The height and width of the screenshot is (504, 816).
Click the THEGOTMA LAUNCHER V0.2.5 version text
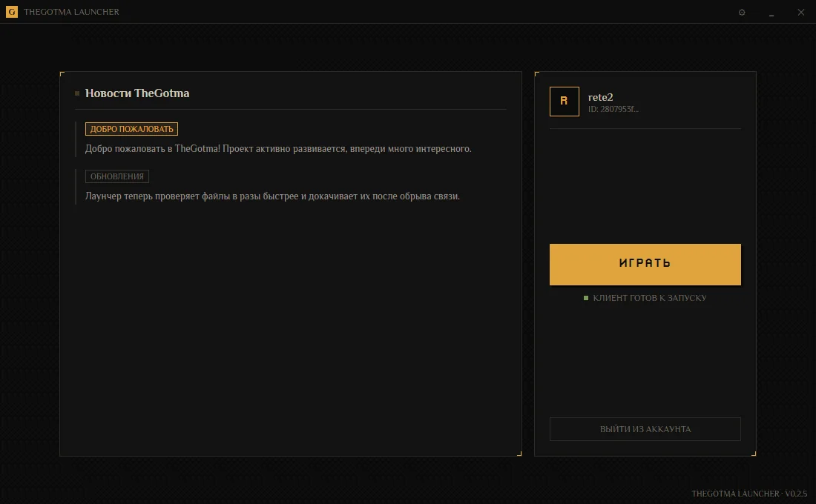click(x=749, y=494)
